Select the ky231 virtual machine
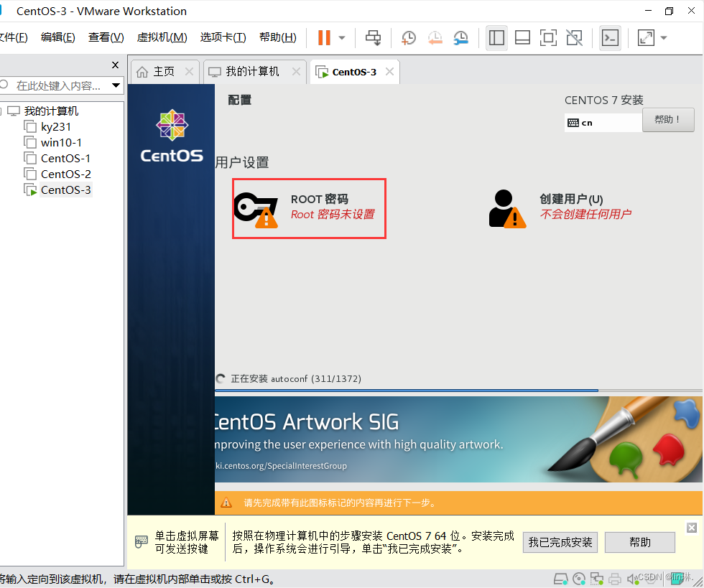This screenshot has height=588, width=704. (x=56, y=127)
